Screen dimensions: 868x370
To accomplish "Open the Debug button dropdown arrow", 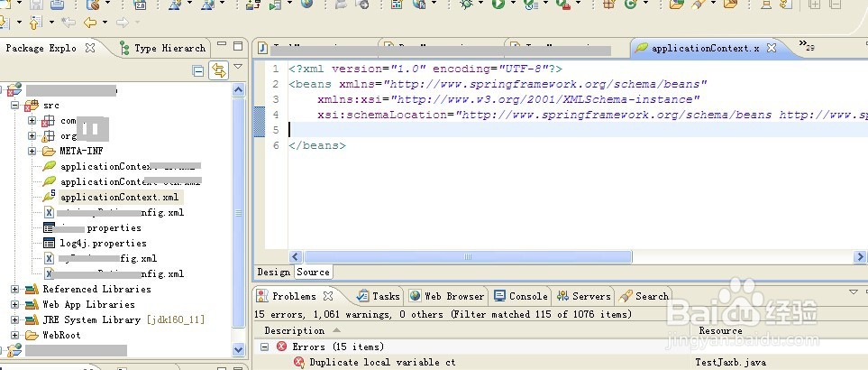I will [x=480, y=4].
